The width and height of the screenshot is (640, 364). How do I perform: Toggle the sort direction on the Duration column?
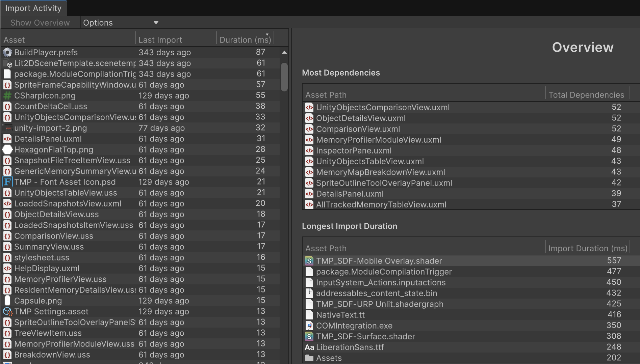(267, 35)
